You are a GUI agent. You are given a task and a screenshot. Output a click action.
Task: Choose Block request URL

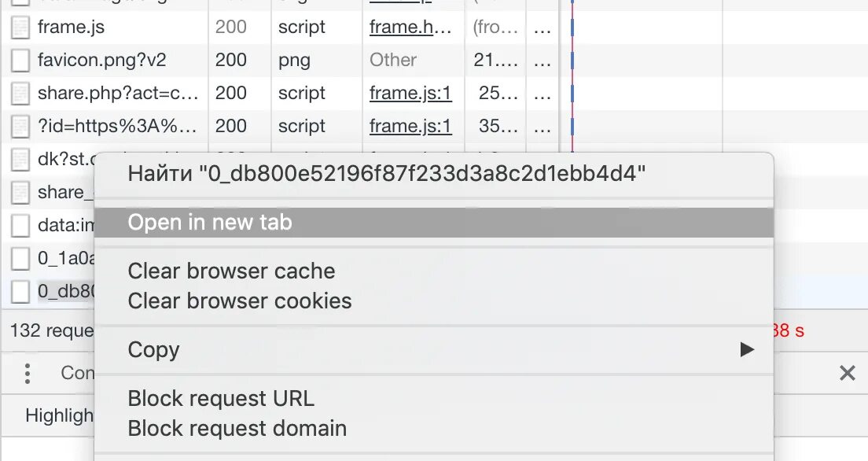[221, 399]
